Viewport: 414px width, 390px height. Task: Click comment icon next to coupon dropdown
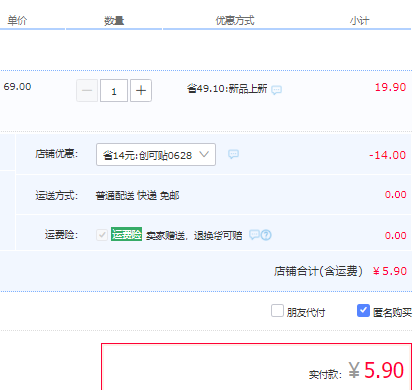(x=233, y=154)
